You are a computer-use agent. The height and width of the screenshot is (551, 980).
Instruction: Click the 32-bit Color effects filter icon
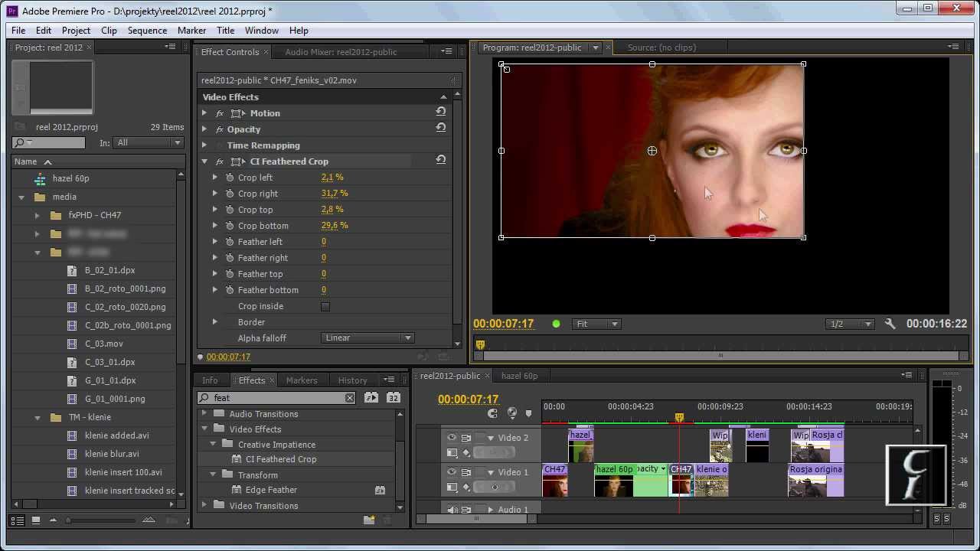pos(394,398)
